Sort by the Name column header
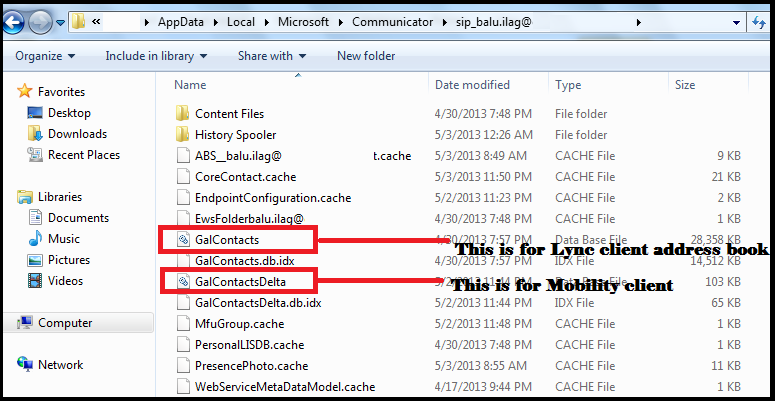This screenshot has width=775, height=401. coord(190,85)
